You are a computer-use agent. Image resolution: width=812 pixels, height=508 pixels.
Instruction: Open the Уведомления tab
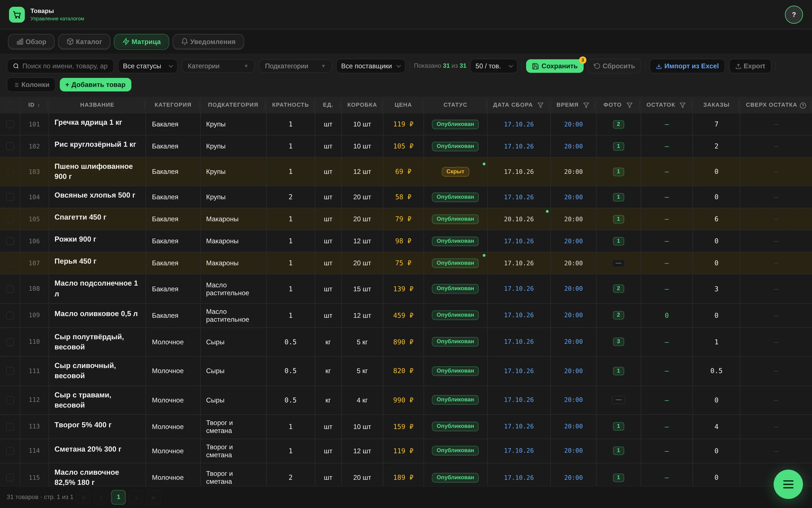point(208,42)
